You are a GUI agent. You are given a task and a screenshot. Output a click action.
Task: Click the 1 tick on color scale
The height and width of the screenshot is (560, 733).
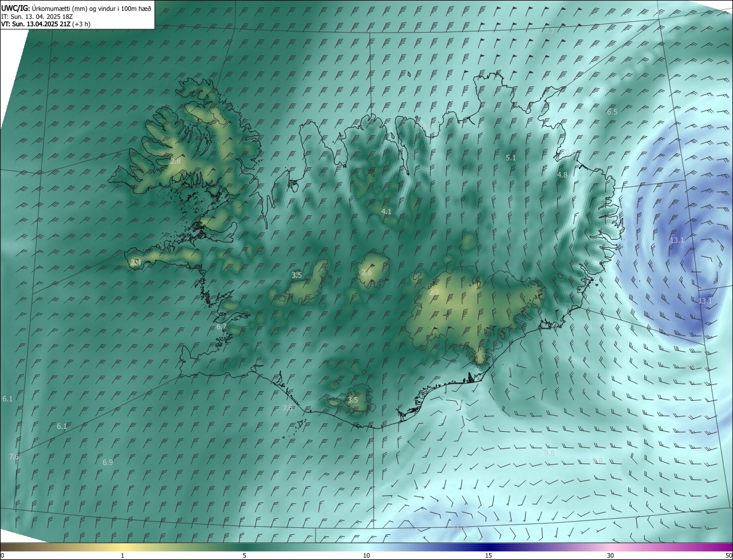(123, 555)
